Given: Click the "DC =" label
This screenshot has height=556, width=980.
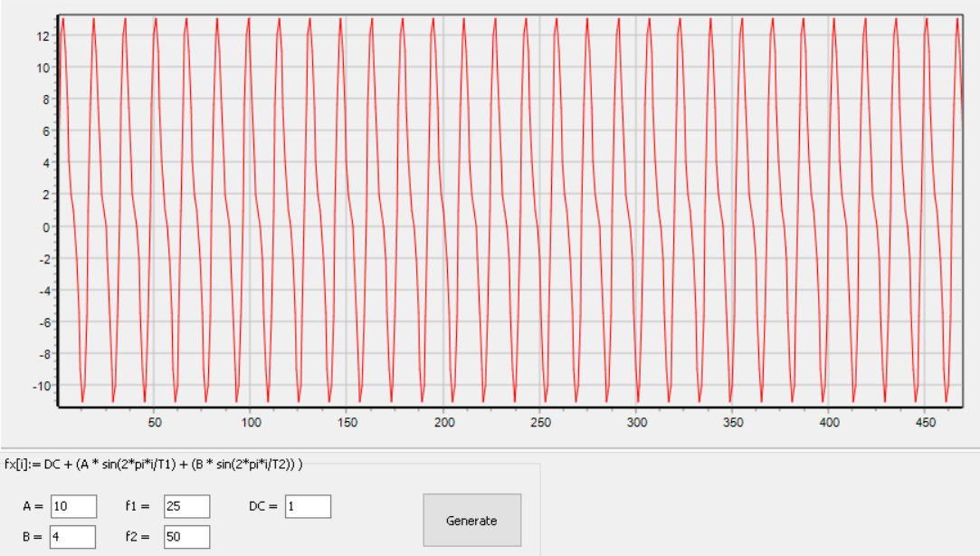Looking at the screenshot, I should click(264, 507).
